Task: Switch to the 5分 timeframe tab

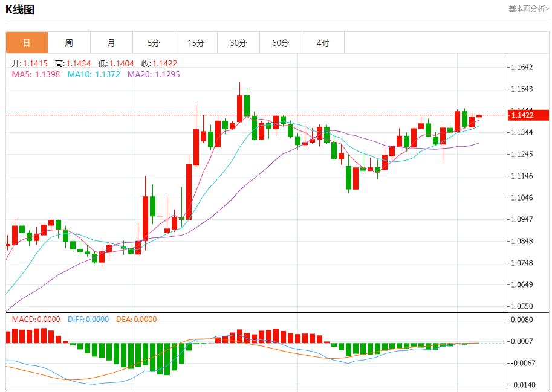Action: (x=154, y=43)
